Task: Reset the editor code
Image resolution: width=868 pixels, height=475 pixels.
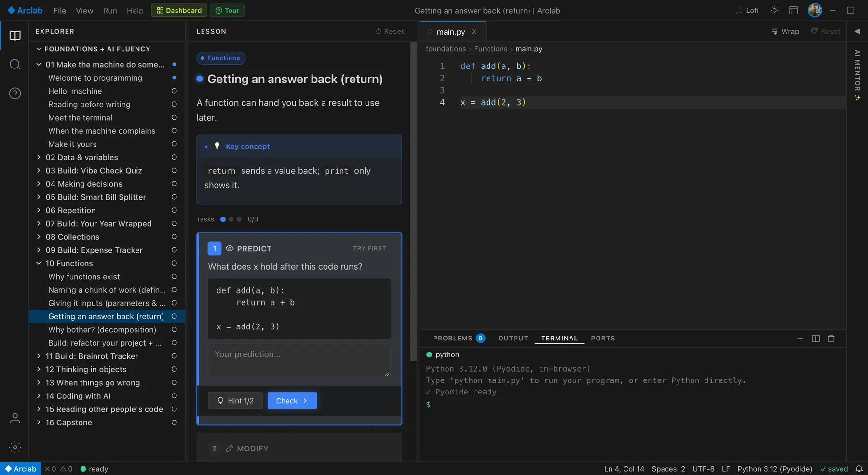Action: [825, 31]
